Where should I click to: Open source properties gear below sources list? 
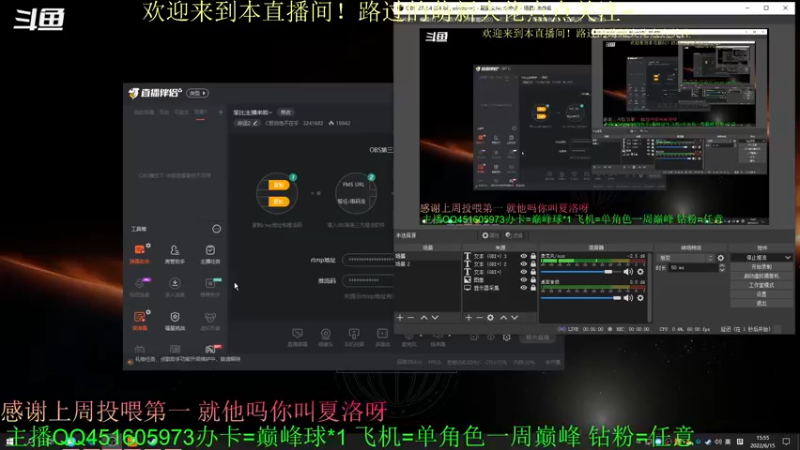490,317
